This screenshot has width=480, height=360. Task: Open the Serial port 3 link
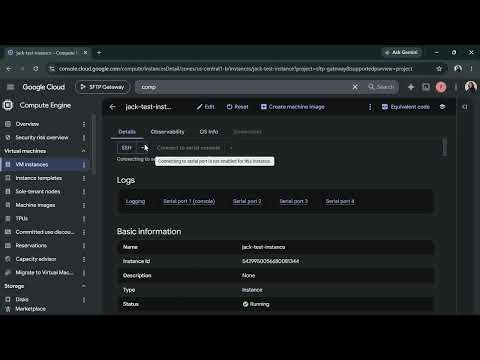pyautogui.click(x=293, y=201)
